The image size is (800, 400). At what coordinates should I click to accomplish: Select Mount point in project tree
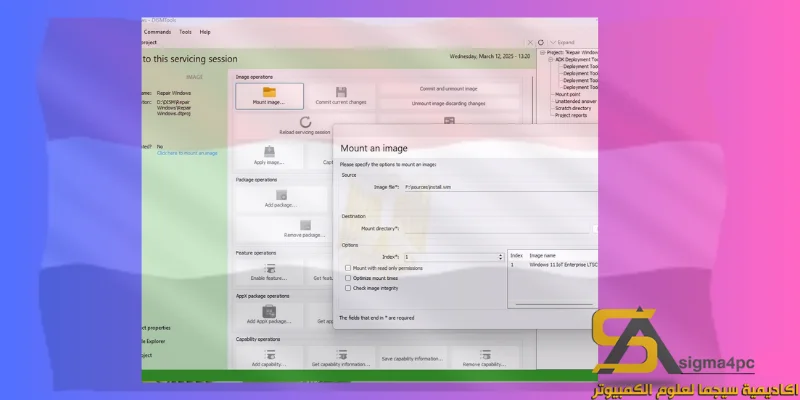coord(567,94)
